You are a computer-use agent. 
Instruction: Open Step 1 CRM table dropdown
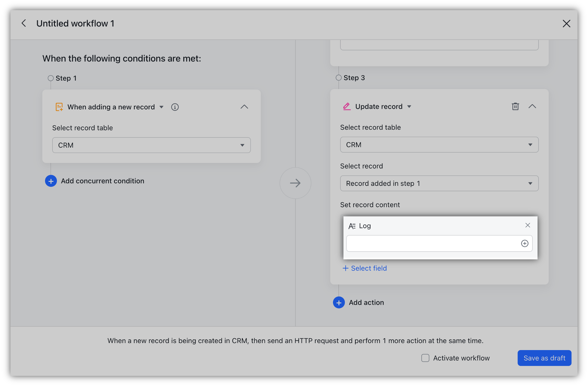[x=151, y=145]
